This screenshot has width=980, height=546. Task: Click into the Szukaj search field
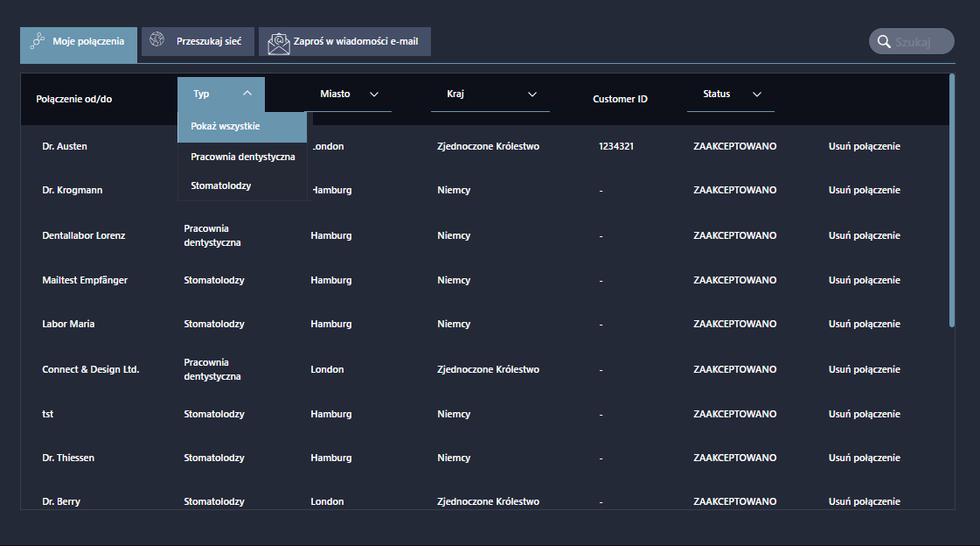[920, 41]
